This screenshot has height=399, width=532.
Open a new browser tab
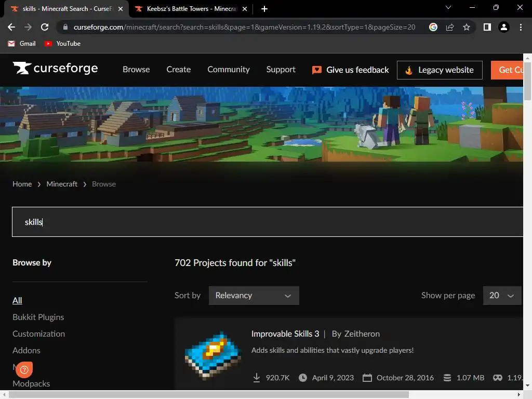coord(264,9)
